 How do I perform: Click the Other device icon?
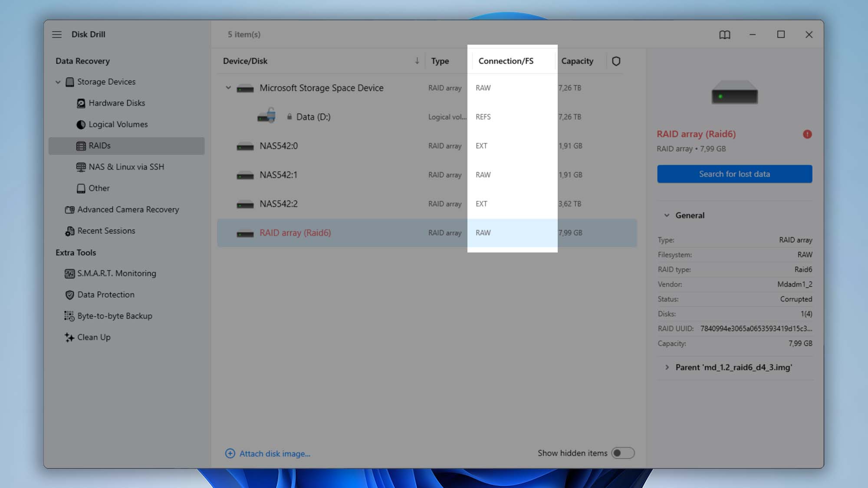(x=81, y=188)
